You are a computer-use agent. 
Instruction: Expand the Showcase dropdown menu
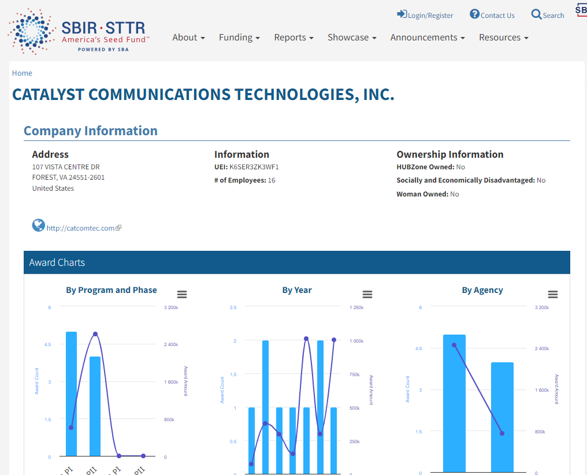[x=352, y=37]
